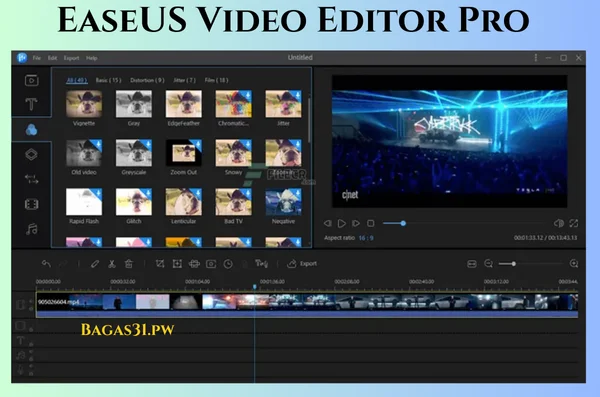Open the Edit menu
The width and height of the screenshot is (600, 397).
[52, 58]
